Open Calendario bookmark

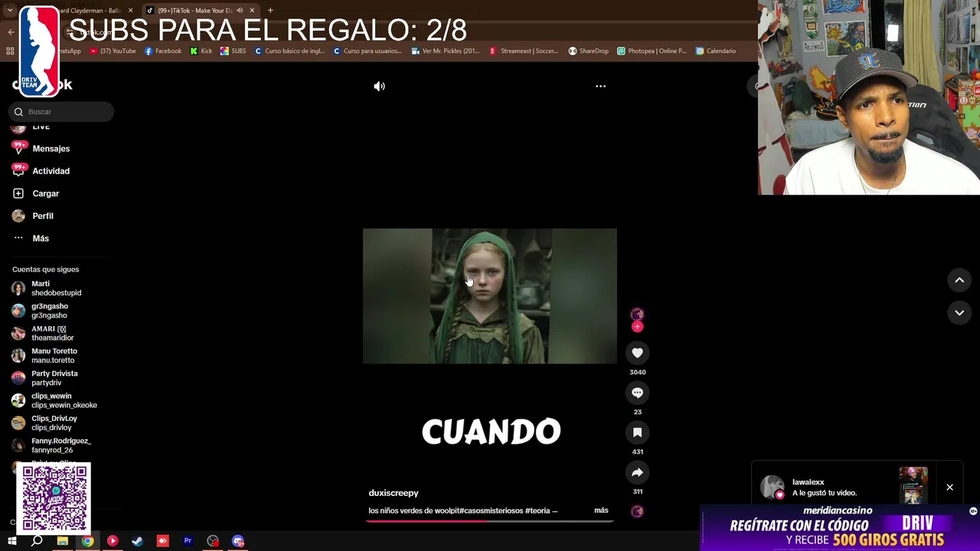(x=716, y=51)
